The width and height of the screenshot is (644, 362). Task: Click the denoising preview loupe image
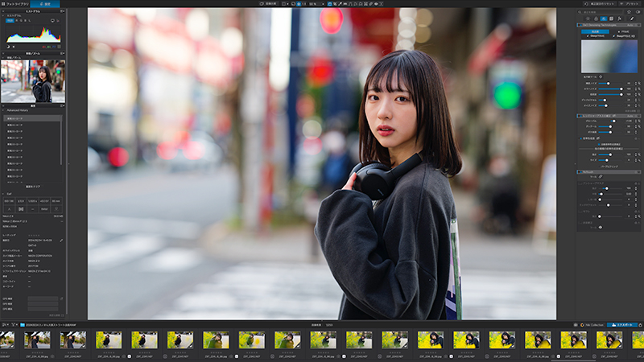[609, 56]
